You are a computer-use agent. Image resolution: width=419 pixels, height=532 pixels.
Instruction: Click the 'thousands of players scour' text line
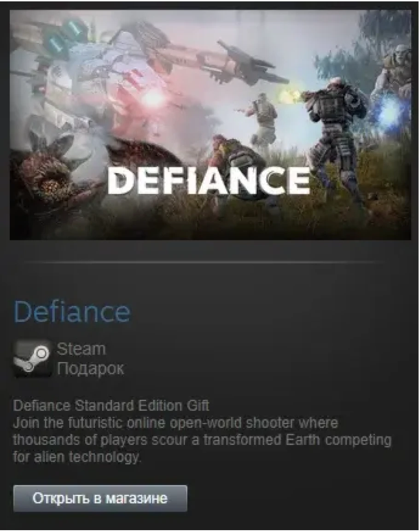coord(202,440)
